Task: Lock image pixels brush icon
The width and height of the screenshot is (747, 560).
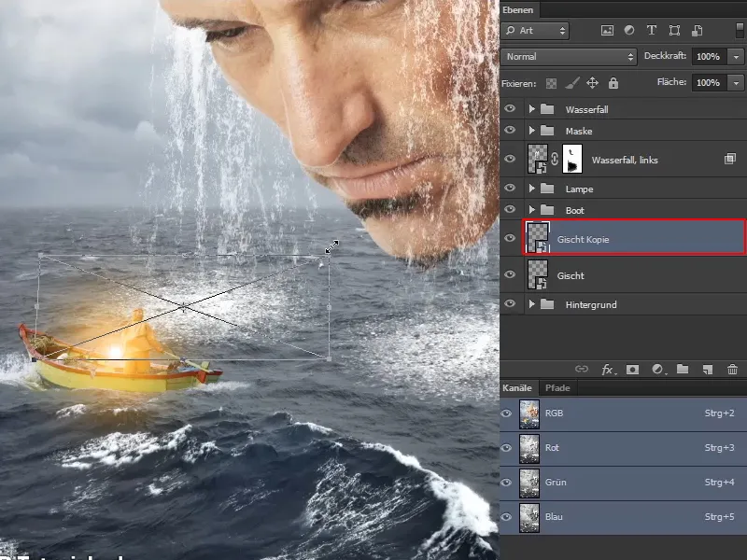Action: [572, 83]
